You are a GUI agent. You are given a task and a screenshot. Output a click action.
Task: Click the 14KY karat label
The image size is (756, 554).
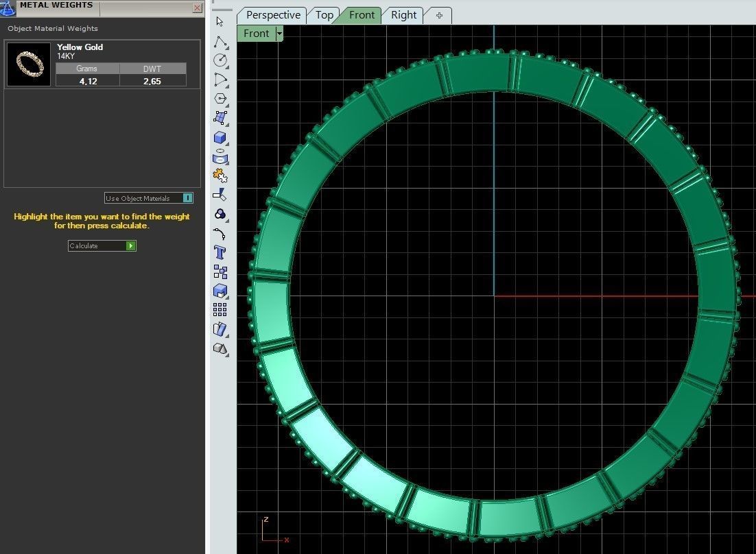coord(66,56)
